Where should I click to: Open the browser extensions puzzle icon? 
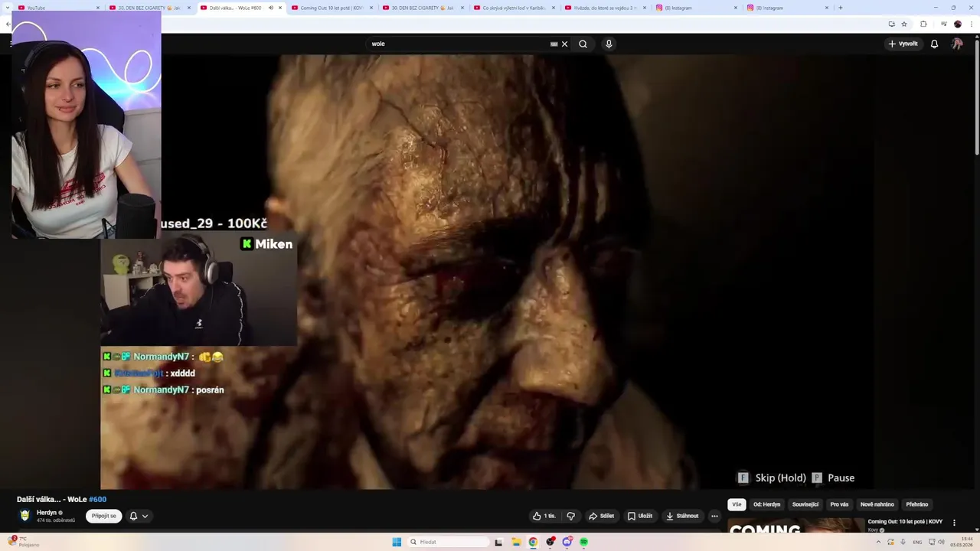tap(923, 24)
